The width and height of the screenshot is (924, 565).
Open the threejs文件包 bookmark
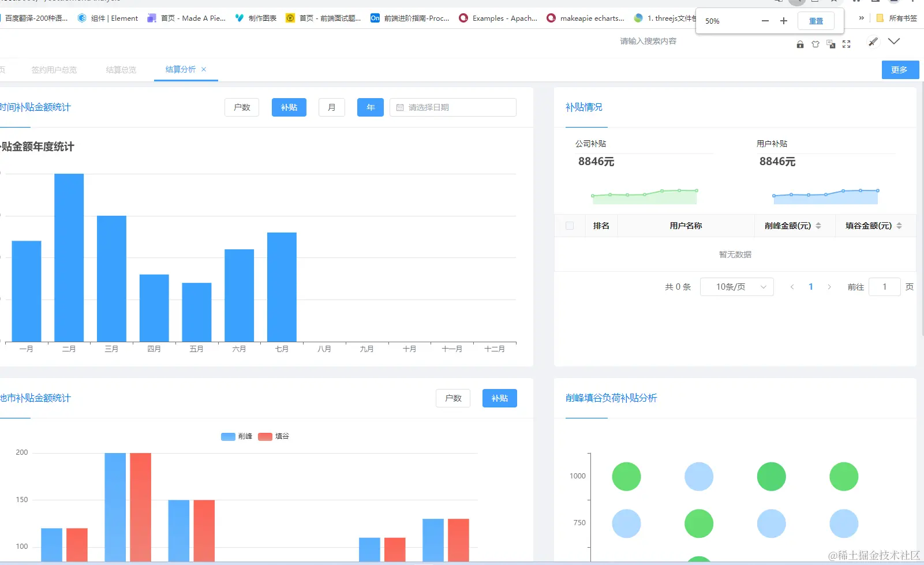pyautogui.click(x=665, y=18)
